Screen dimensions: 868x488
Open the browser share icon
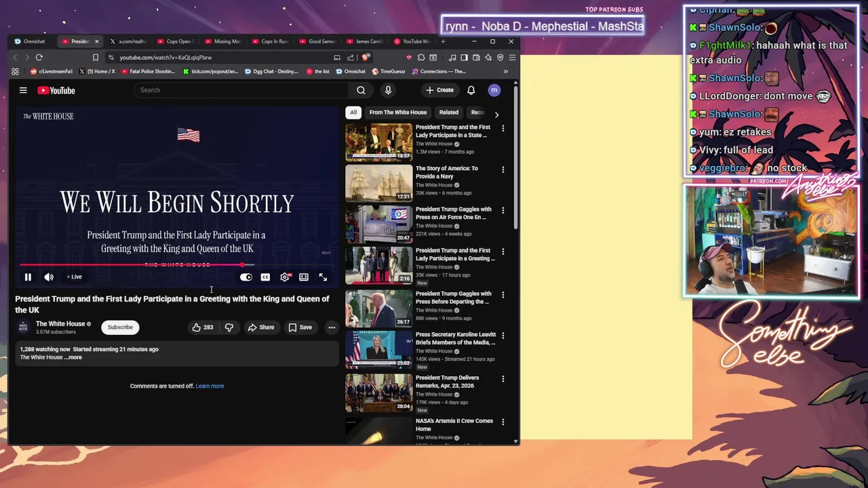351,58
